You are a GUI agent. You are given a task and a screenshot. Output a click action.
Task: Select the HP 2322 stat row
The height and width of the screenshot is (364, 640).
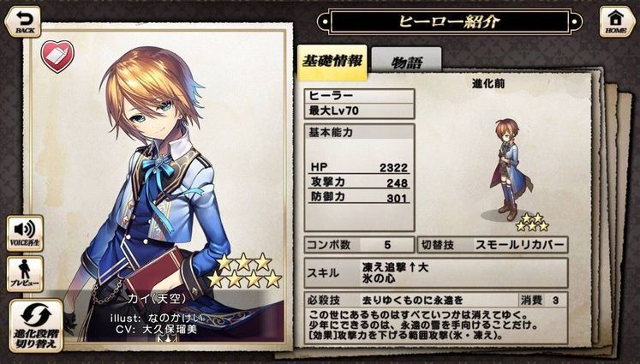[359, 167]
